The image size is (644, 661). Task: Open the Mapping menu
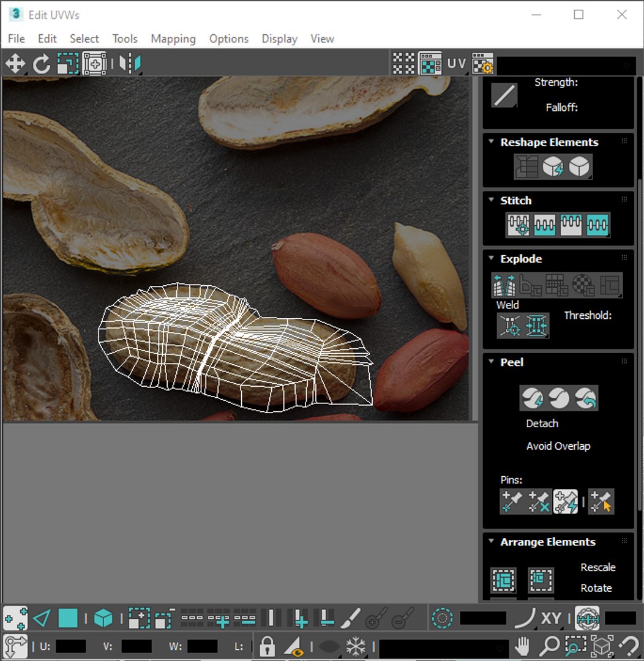173,39
